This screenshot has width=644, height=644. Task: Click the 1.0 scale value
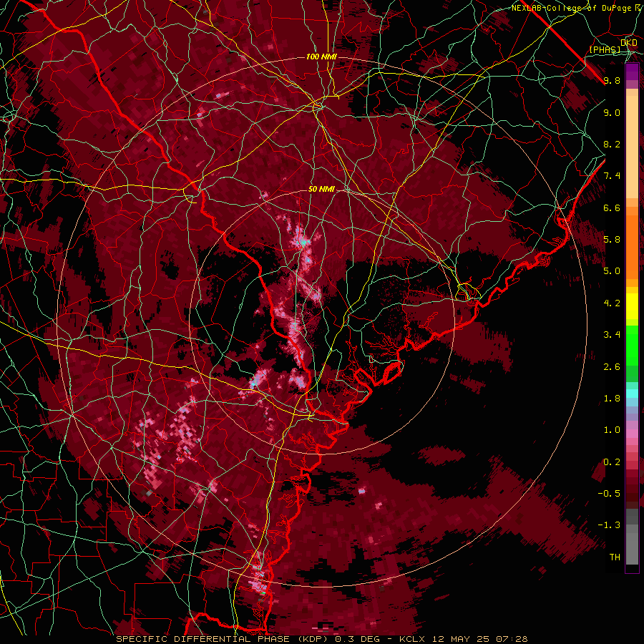click(612, 430)
